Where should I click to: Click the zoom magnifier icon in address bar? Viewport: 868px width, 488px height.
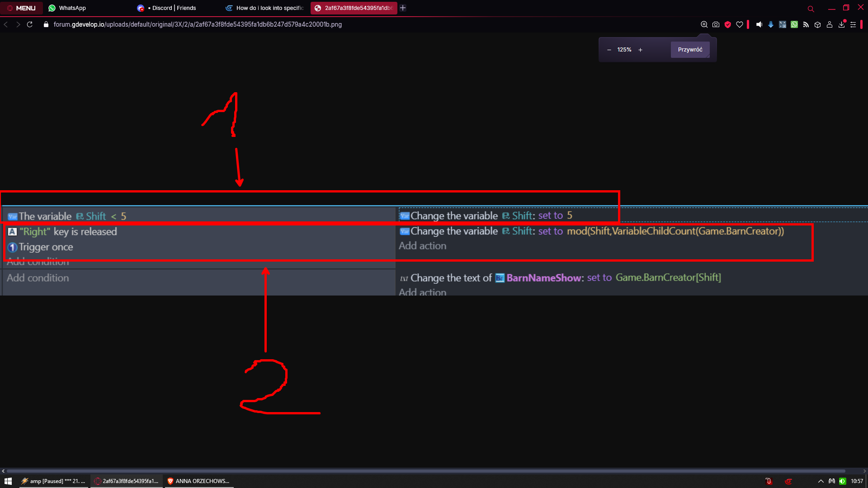point(704,25)
